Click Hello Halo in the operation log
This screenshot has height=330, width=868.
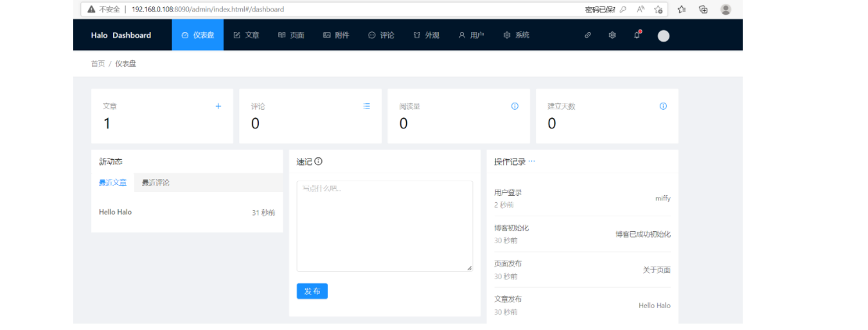click(655, 306)
